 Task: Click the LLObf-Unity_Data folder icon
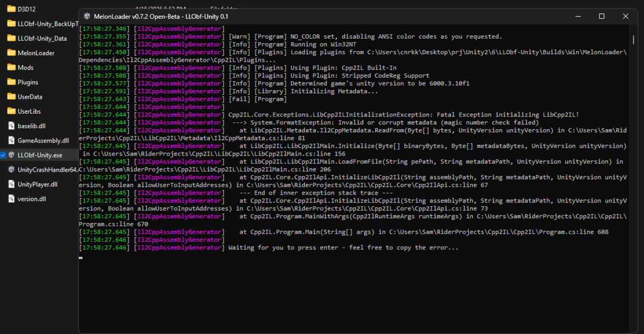11,38
